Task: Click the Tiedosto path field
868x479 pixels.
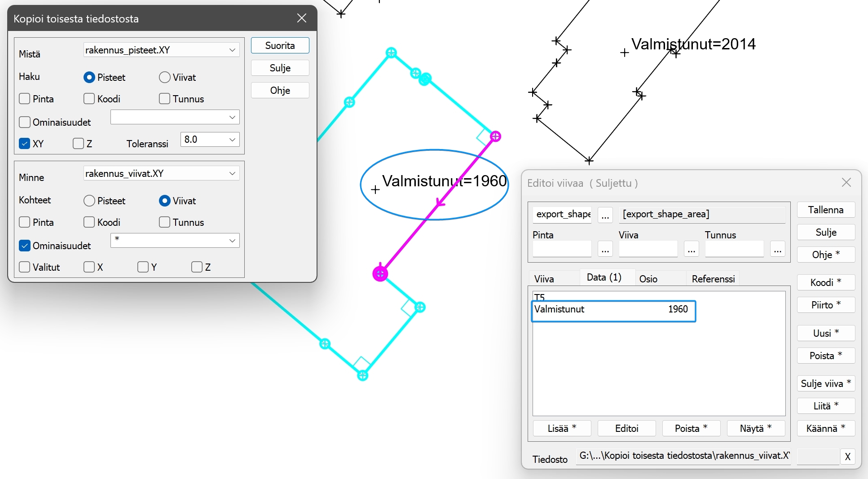Action: coord(683,456)
